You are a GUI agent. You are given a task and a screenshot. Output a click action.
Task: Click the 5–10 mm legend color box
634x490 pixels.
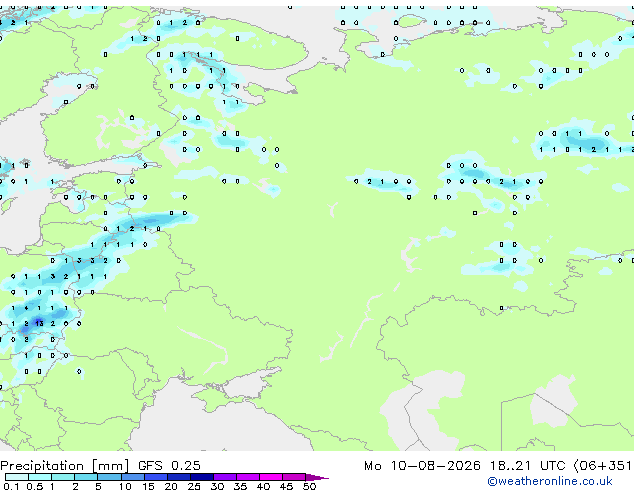109,477
